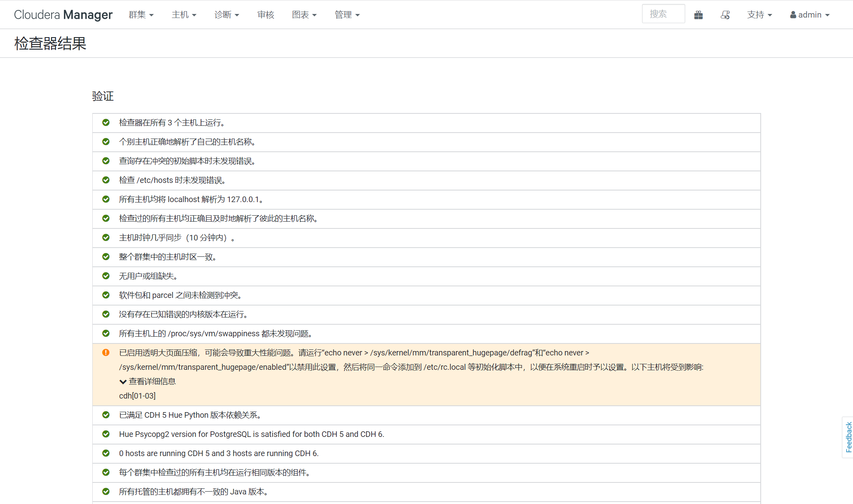This screenshot has width=853, height=504.
Task: Click green check icon beside the time zone consistency row
Action: [x=106, y=257]
